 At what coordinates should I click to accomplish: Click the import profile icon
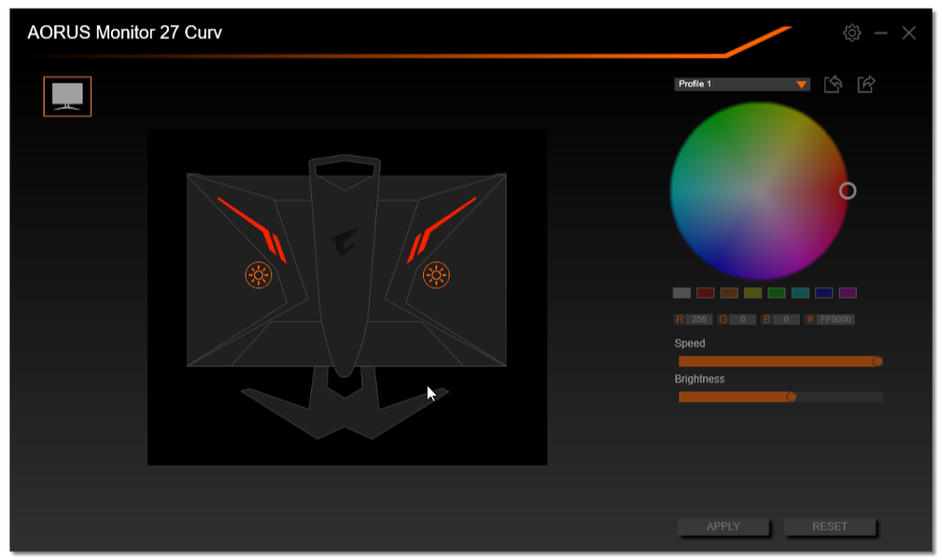pyautogui.click(x=833, y=84)
